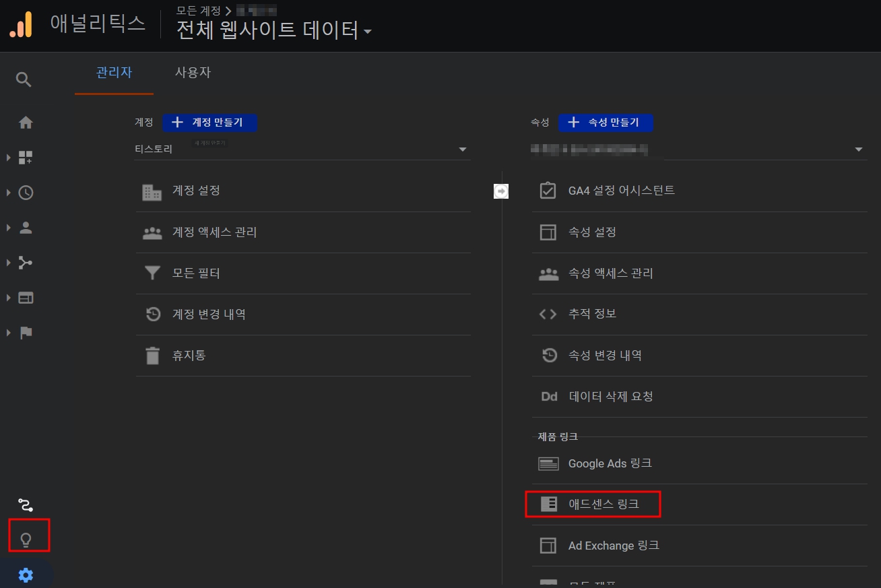Expand the Customization section arrow

[8, 158]
